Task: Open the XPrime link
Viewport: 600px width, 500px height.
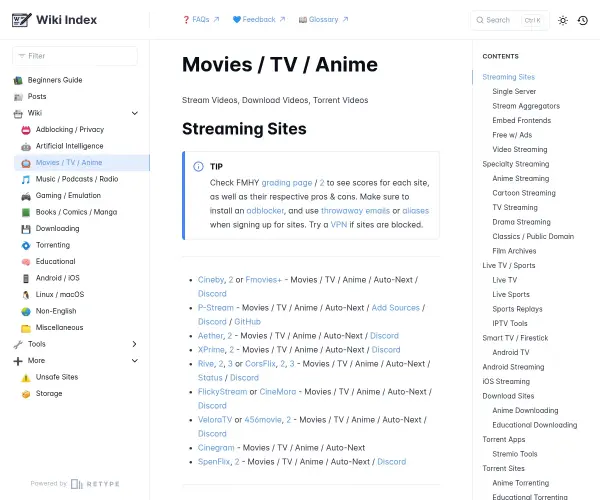Action: pyautogui.click(x=211, y=350)
